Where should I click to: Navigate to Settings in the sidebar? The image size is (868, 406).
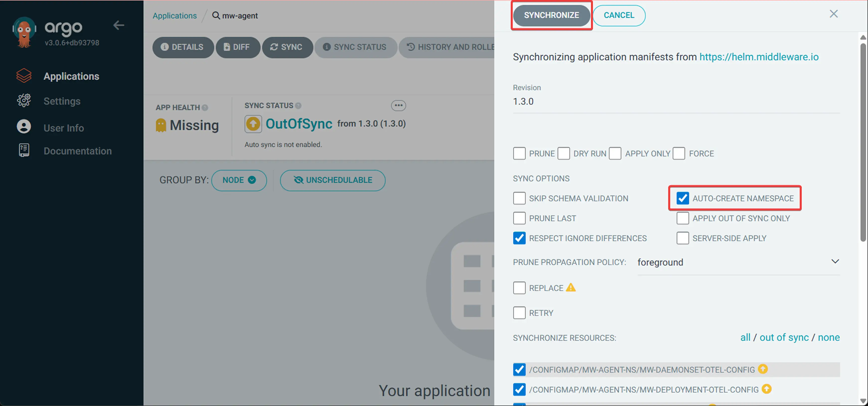[62, 101]
